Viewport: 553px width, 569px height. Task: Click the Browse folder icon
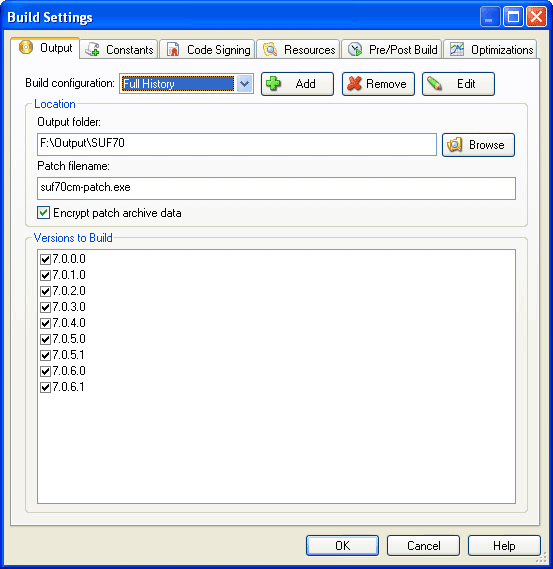click(x=454, y=145)
